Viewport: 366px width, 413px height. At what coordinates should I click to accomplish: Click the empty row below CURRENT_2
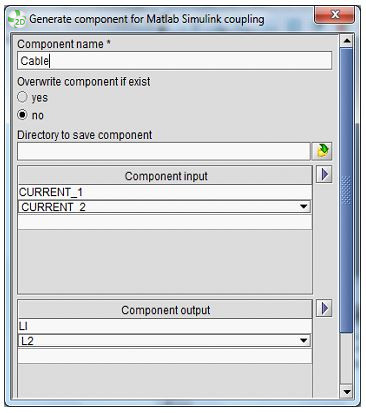click(165, 222)
